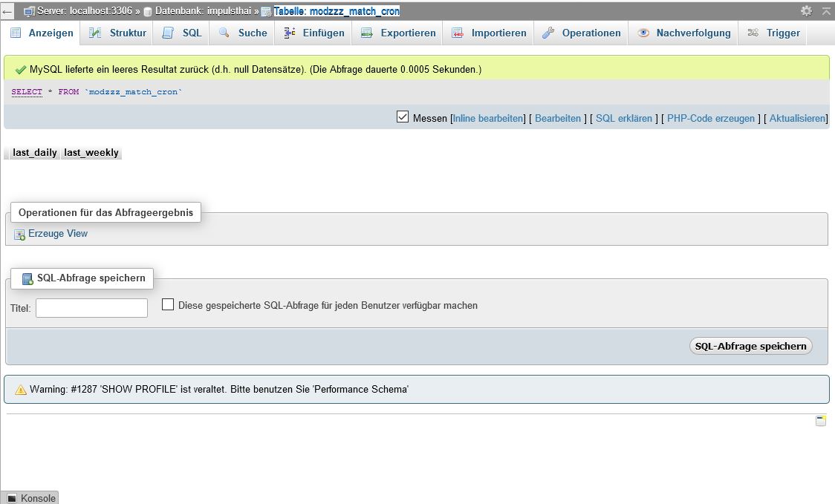This screenshot has height=504, width=835.
Task: Click the small bookmark icon at bottom right
Action: click(x=820, y=421)
